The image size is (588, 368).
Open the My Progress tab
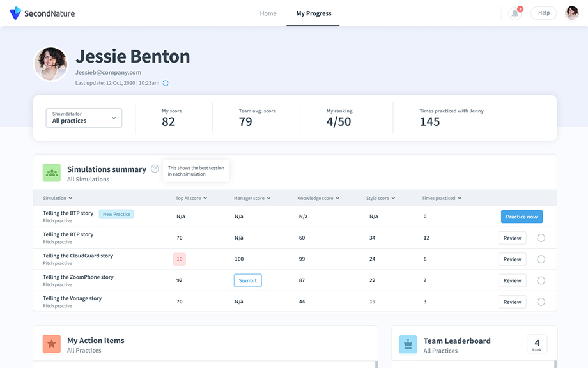[313, 13]
